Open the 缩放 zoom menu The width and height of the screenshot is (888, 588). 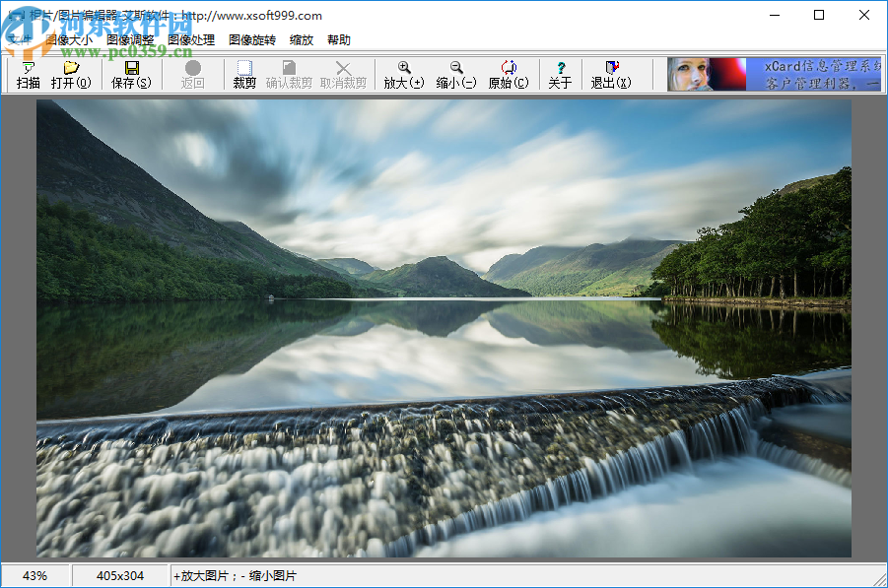(x=302, y=40)
